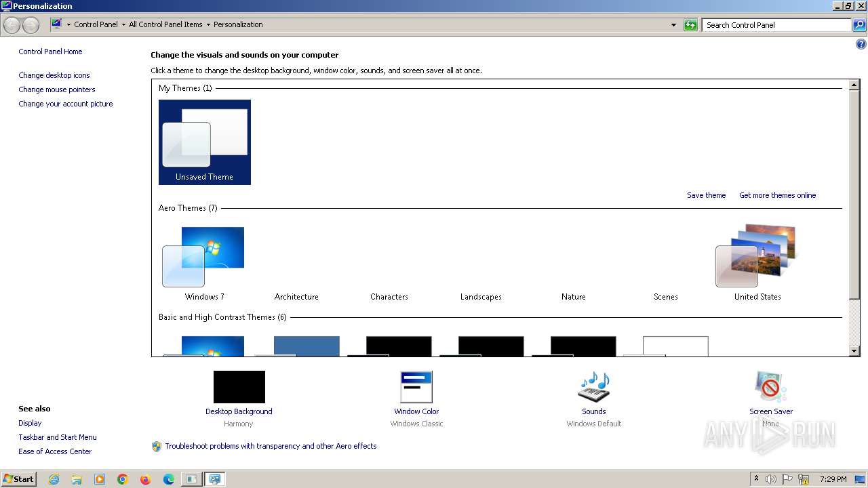Refresh the address bar
Image resolution: width=868 pixels, height=488 pixels.
[690, 25]
